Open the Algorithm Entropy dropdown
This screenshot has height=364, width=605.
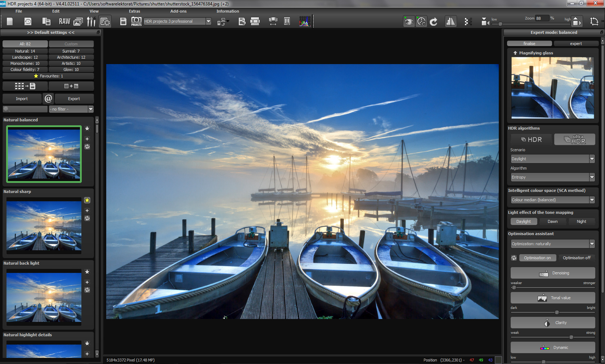pyautogui.click(x=553, y=177)
